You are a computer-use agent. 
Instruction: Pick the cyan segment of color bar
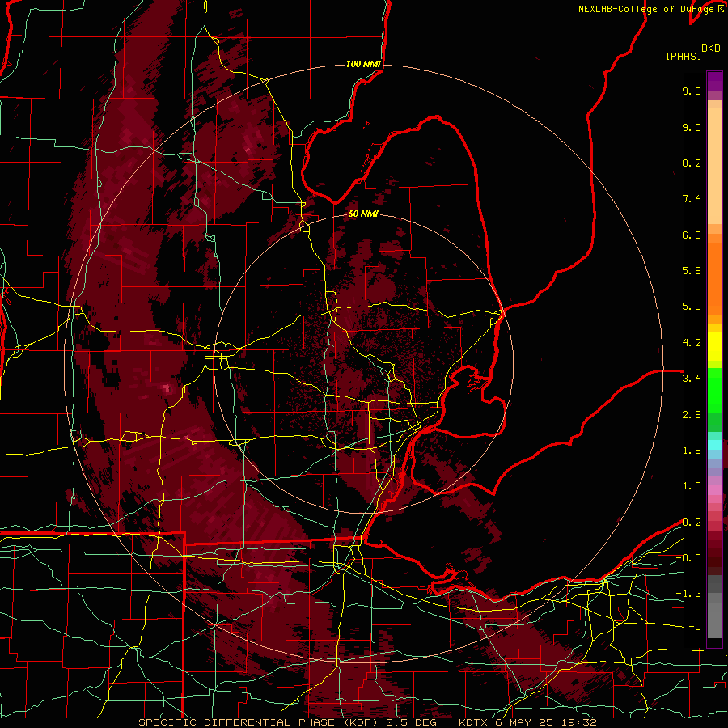point(714,445)
